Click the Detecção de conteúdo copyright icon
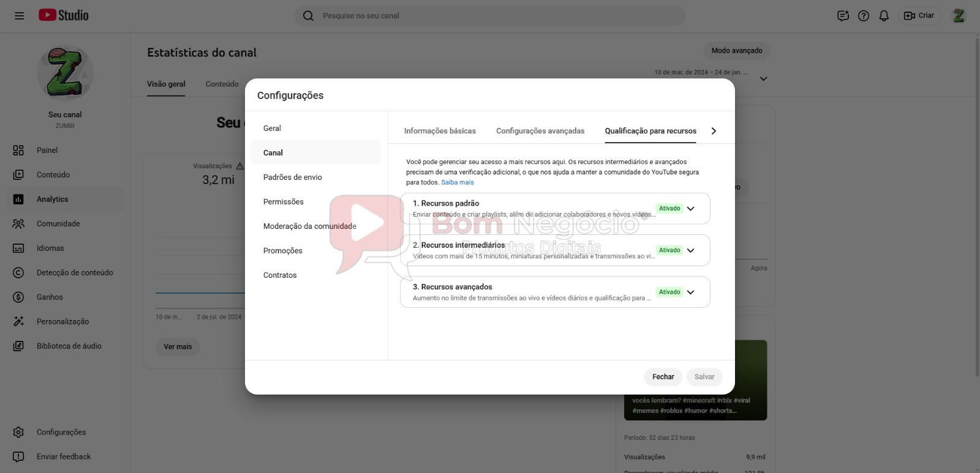980x473 pixels. click(x=18, y=273)
